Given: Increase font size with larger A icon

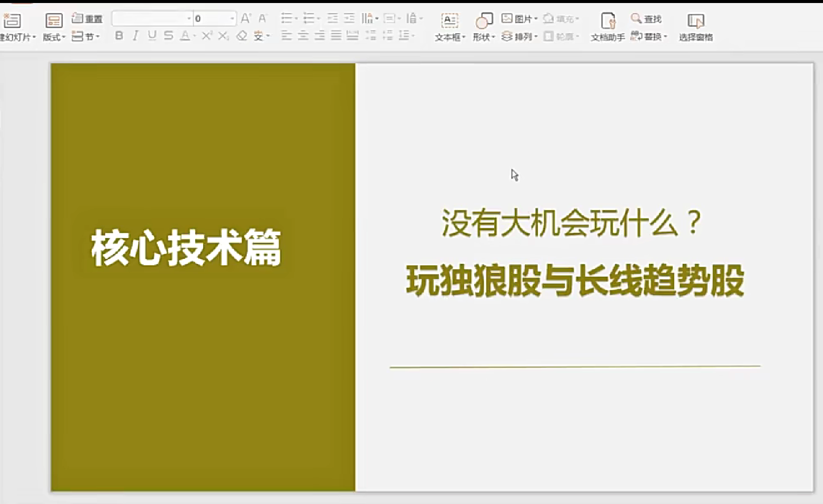Looking at the screenshot, I should (x=245, y=19).
